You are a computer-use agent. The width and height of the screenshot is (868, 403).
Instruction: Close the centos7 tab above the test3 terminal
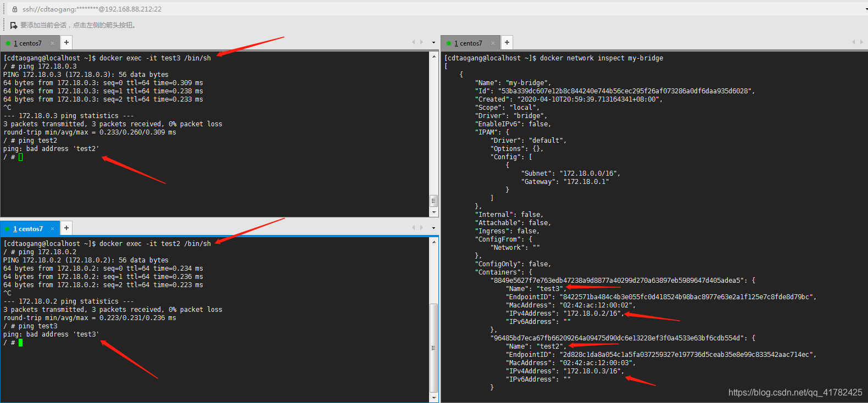pos(52,43)
